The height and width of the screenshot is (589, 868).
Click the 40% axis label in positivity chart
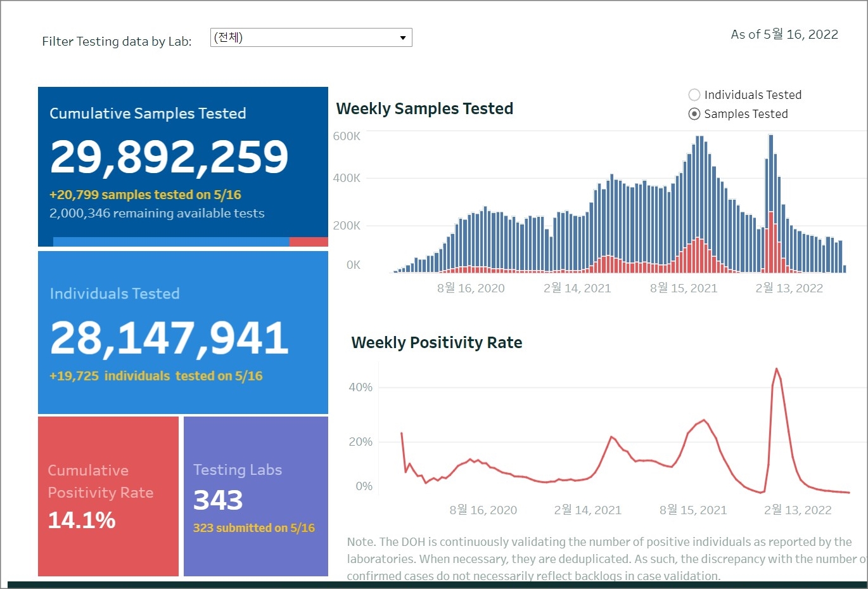(x=361, y=387)
